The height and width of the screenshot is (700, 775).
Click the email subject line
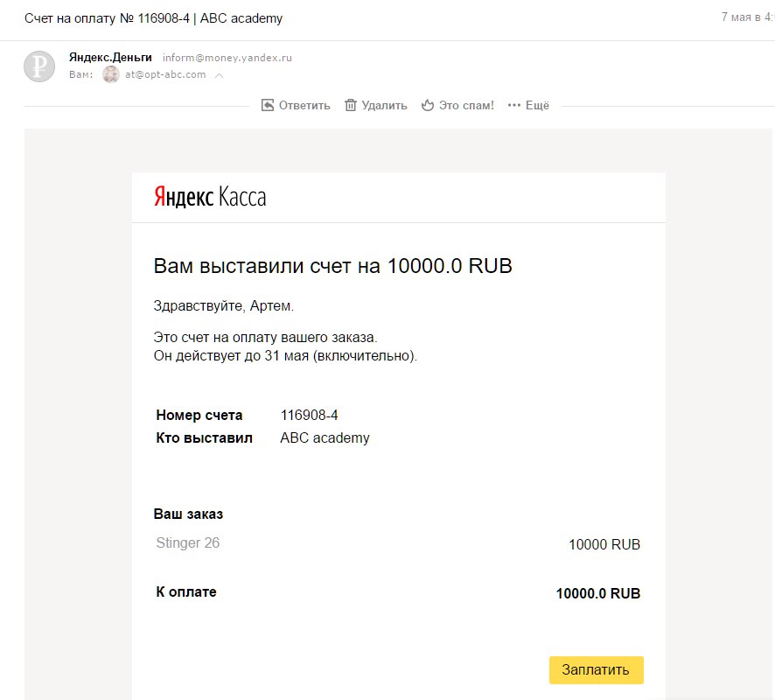[153, 18]
